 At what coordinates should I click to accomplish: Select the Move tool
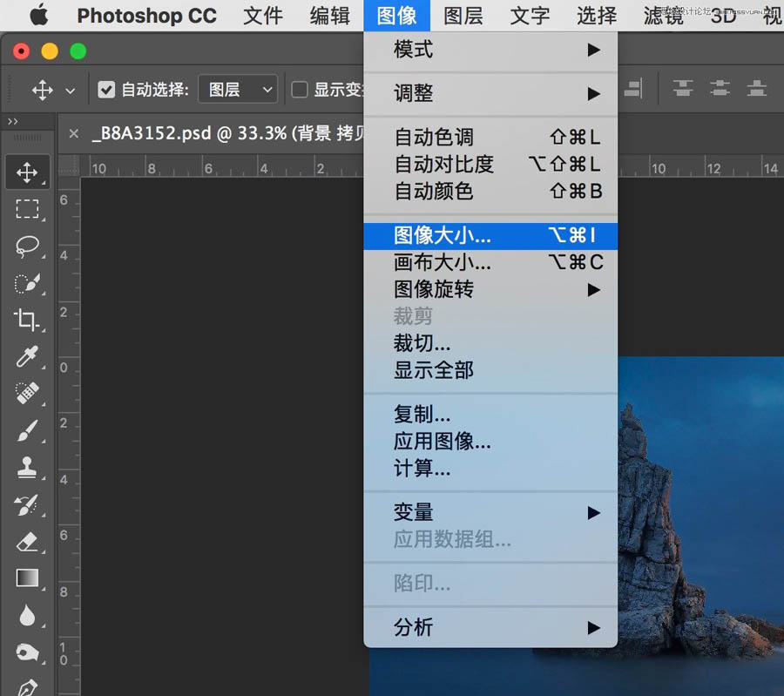27,172
